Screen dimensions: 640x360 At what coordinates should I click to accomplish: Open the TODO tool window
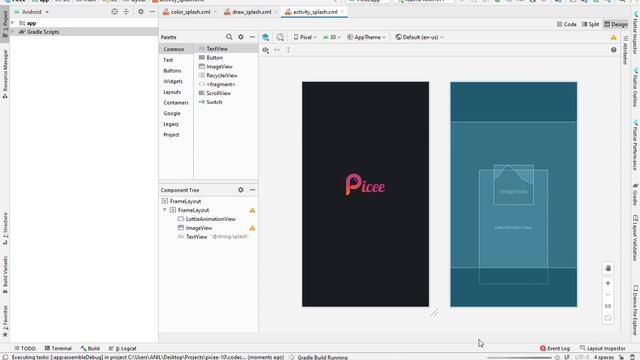point(25,348)
